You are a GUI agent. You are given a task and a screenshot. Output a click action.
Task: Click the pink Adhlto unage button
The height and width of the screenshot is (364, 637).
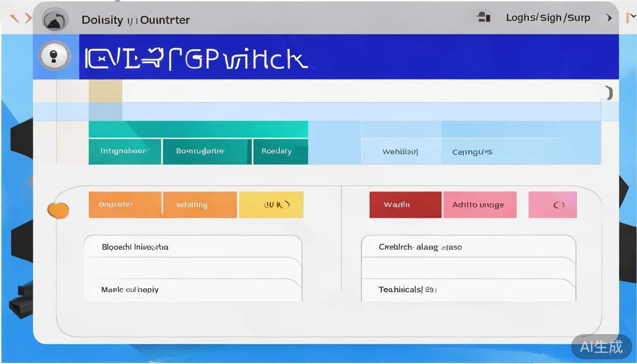[x=479, y=205]
